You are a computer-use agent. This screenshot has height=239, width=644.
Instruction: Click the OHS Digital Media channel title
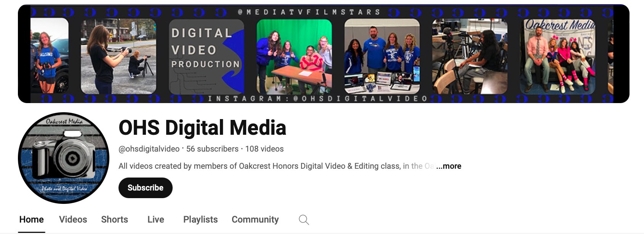click(202, 128)
